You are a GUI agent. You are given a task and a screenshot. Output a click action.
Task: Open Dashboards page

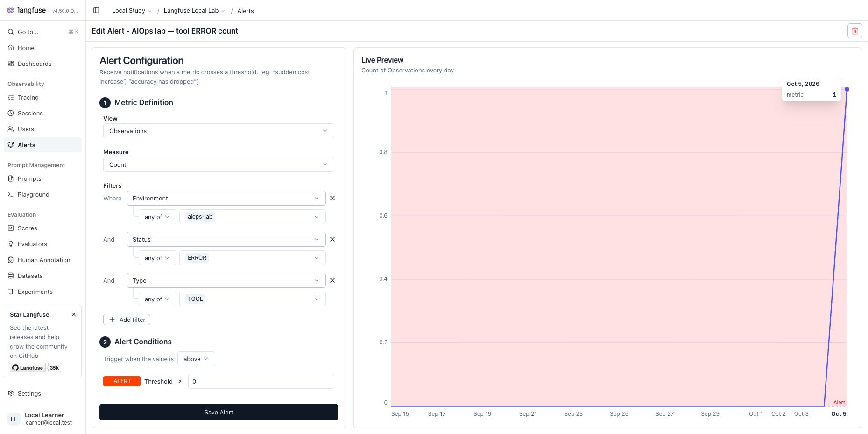43,64
